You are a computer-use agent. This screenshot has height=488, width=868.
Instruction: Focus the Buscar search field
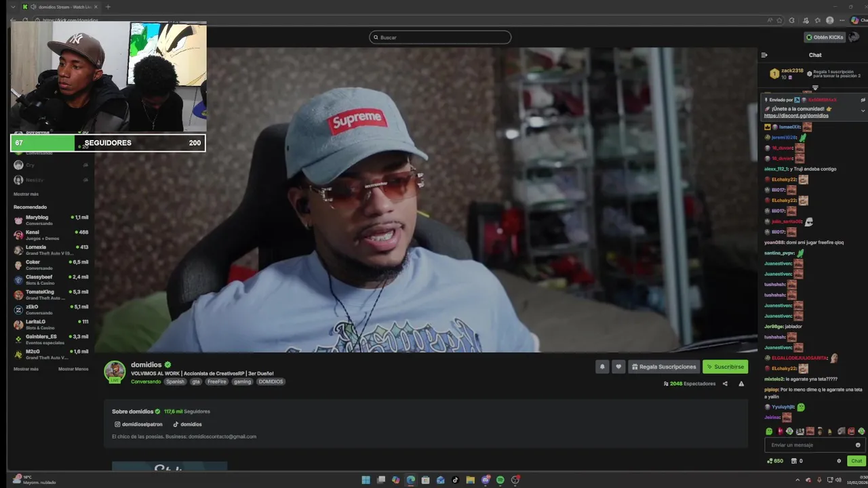440,37
